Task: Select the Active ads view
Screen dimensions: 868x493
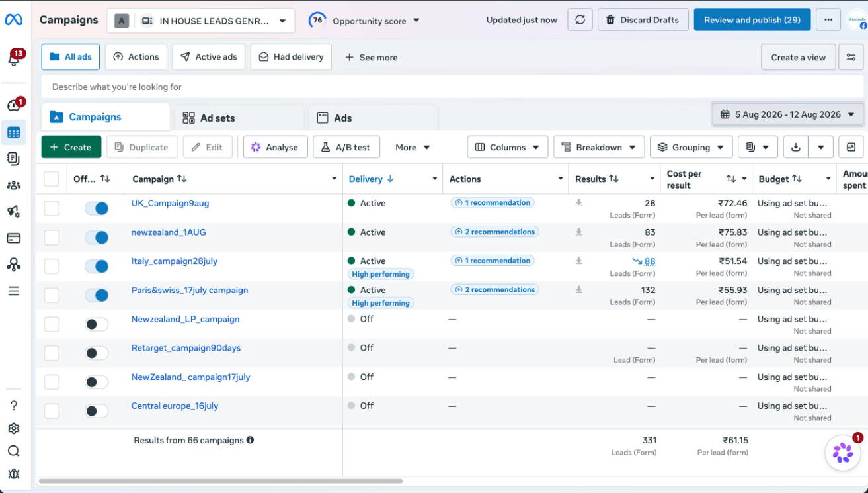Action: (x=209, y=57)
